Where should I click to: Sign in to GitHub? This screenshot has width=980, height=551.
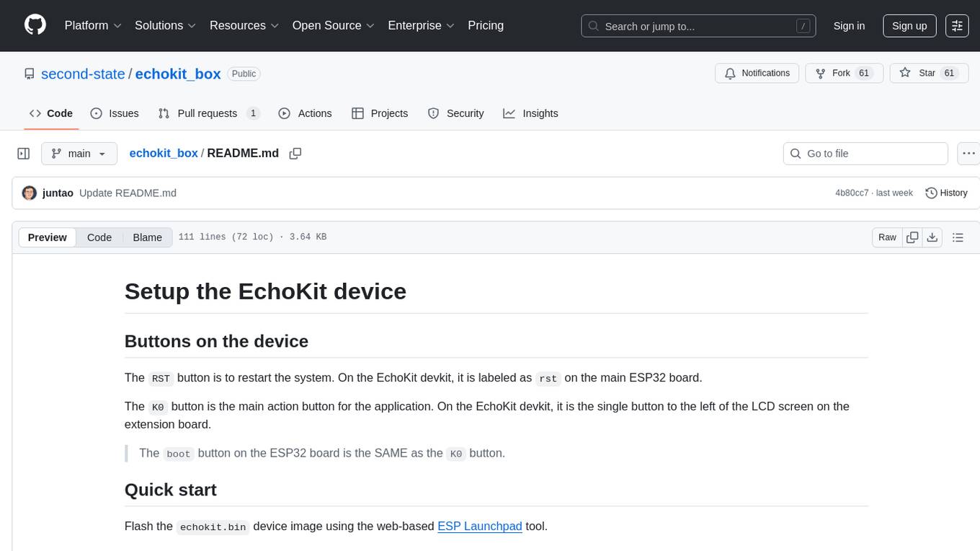849,25
